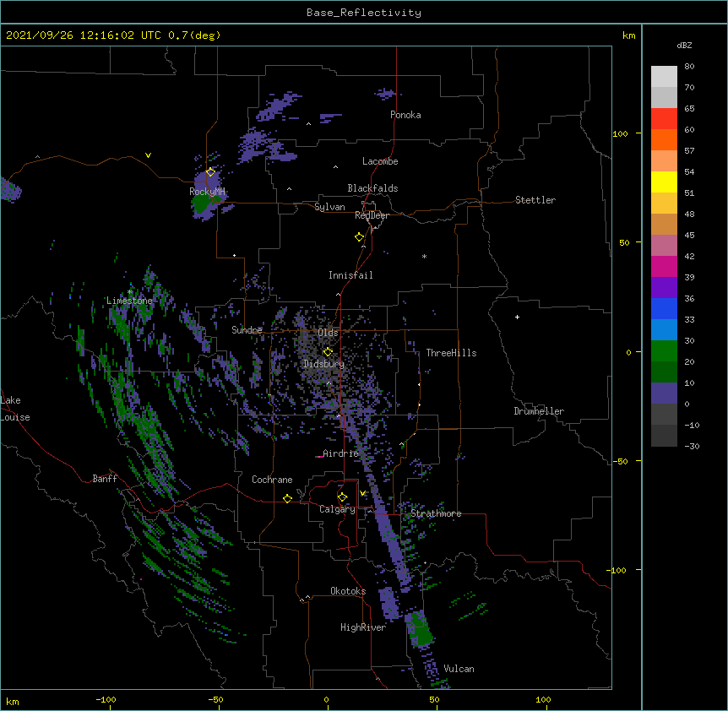Click the Blackfalds city label
728x711 pixels.
[x=372, y=188]
